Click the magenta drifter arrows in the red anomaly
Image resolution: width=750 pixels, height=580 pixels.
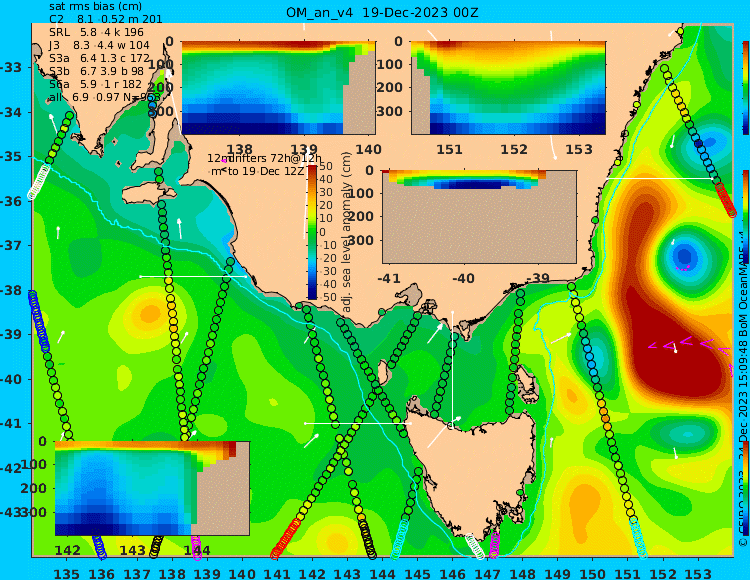pyautogui.click(x=689, y=343)
